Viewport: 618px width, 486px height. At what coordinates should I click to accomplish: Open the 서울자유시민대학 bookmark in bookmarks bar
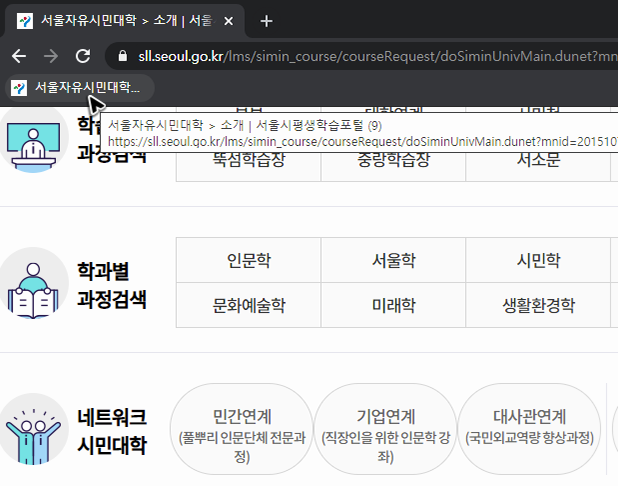pos(79,88)
